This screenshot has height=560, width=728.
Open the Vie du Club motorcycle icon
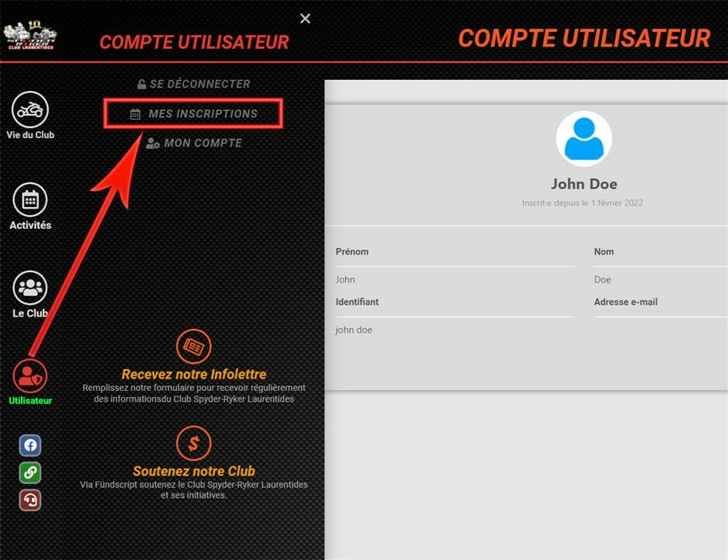pos(30,109)
